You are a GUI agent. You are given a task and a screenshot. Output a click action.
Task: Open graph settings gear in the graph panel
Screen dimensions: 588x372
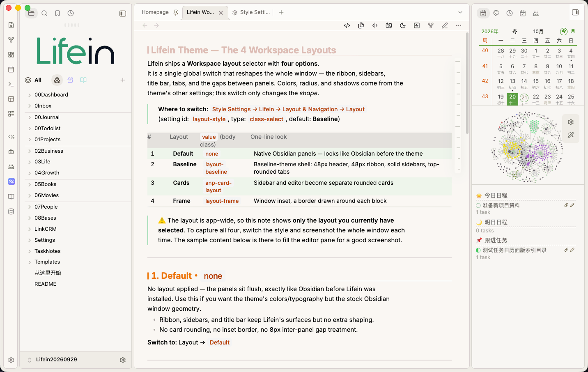[x=571, y=122]
